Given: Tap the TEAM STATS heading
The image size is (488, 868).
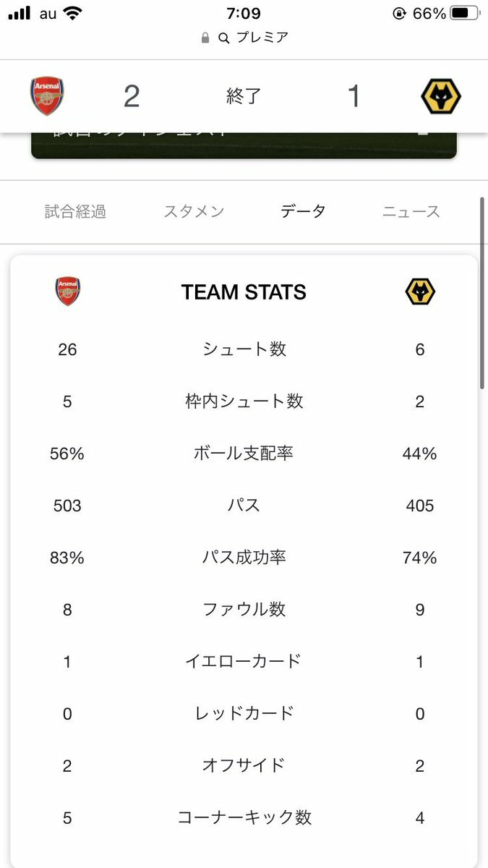Looking at the screenshot, I should coord(244,292).
